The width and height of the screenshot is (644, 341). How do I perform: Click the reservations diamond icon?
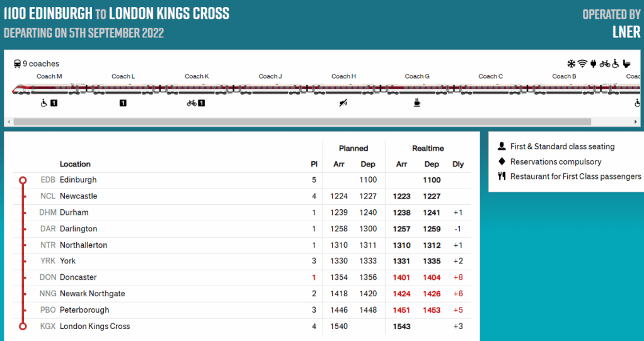502,161
